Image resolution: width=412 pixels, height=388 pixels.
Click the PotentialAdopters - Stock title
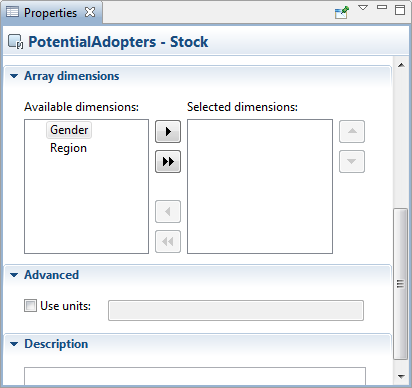coord(118,42)
